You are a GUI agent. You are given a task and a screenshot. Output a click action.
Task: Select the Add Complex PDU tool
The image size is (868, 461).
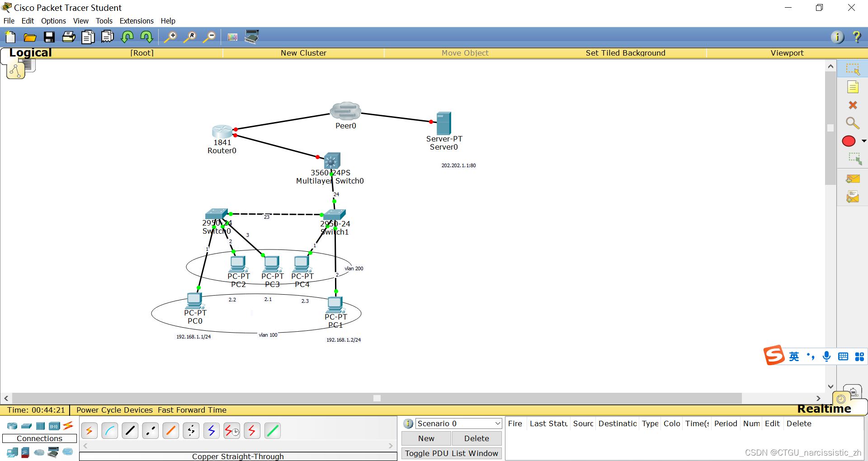(x=854, y=197)
